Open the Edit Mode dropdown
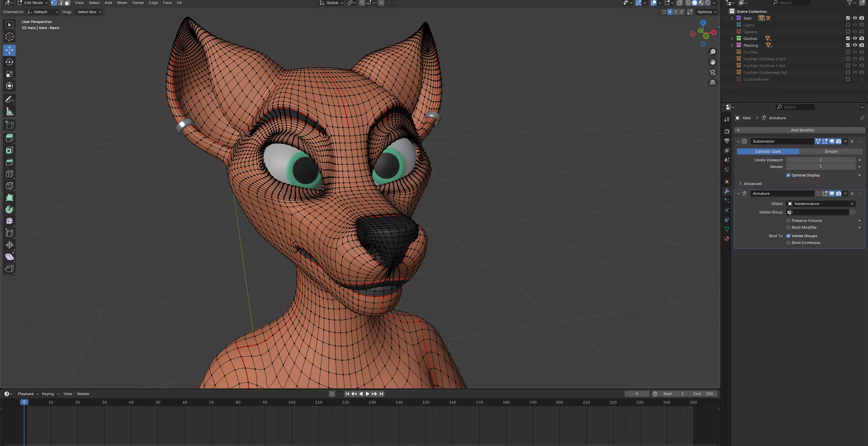This screenshot has height=446, width=868. 33,3
